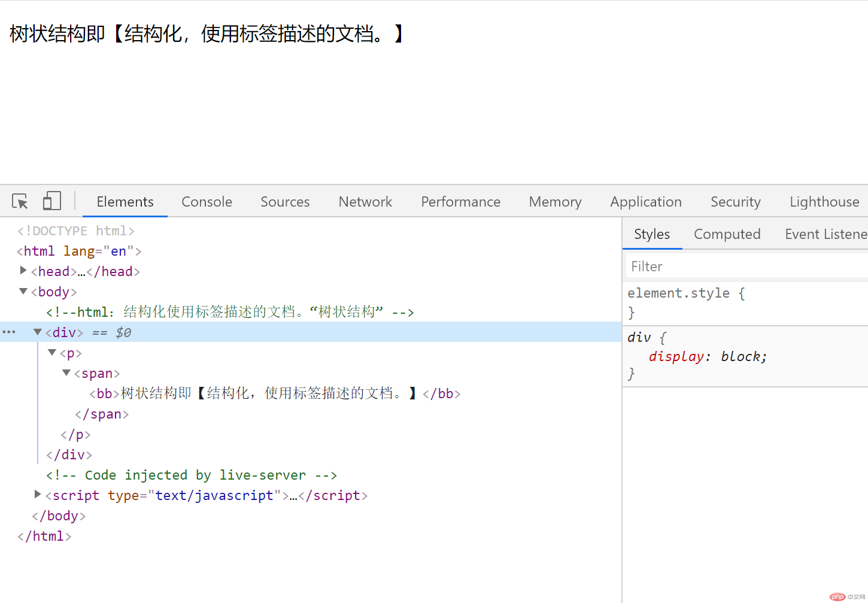
Task: Select the html lang="en" node
Action: [79, 251]
